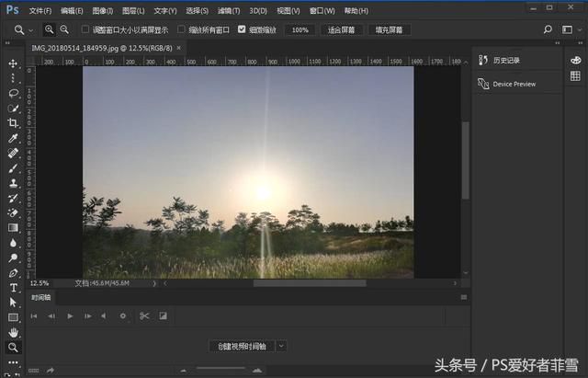Select the Blur tool
The width and height of the screenshot is (588, 378).
[13, 243]
